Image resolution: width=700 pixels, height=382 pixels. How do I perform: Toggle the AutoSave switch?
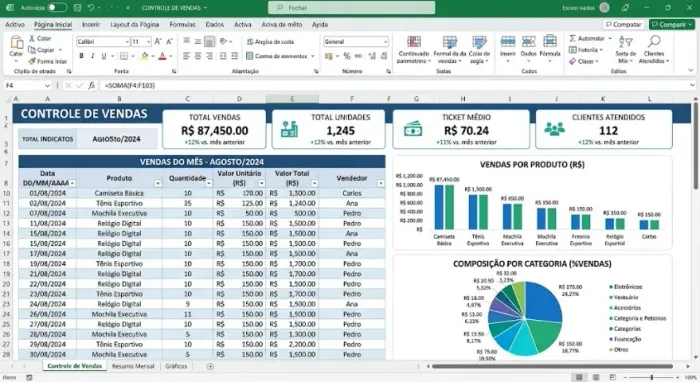(57, 8)
